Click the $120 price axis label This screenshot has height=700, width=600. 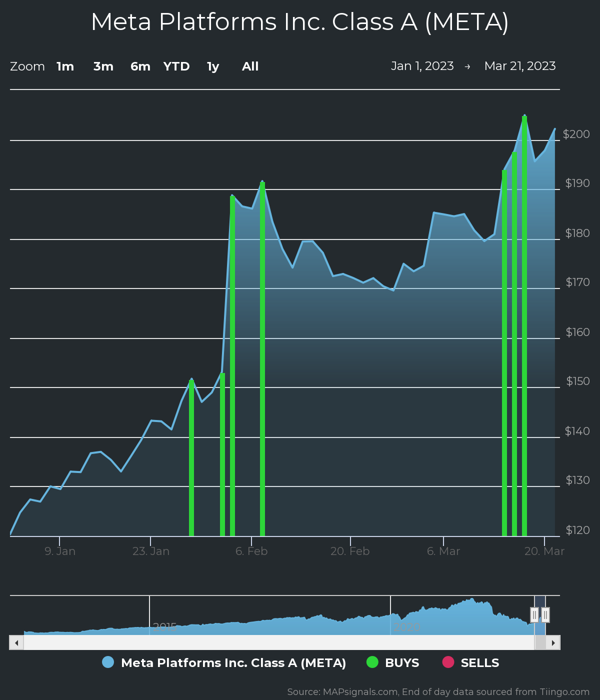(578, 530)
